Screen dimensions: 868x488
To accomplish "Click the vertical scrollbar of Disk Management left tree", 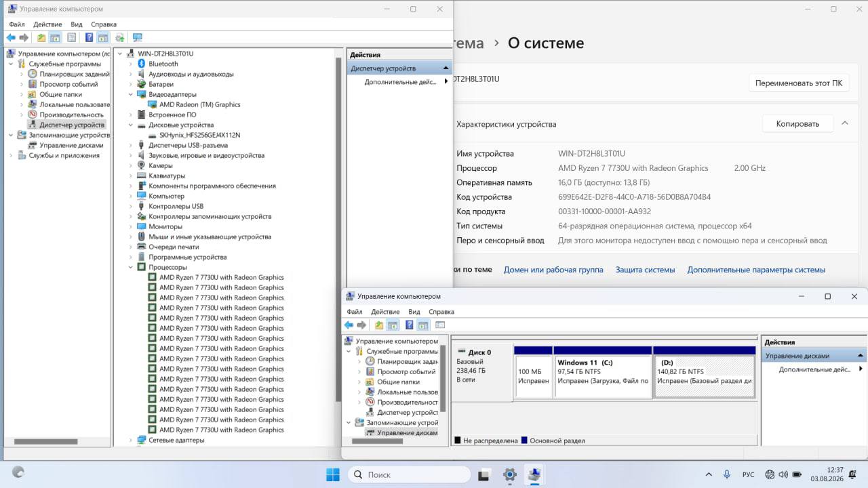I will click(443, 378).
